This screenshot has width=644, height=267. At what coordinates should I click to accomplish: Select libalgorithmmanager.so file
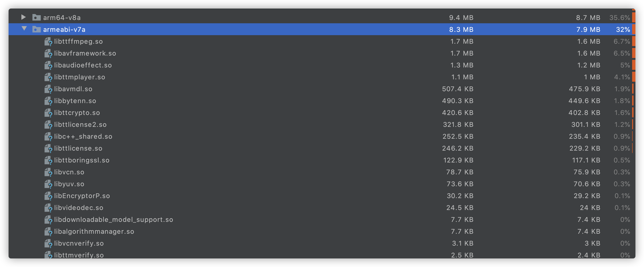pos(322,232)
